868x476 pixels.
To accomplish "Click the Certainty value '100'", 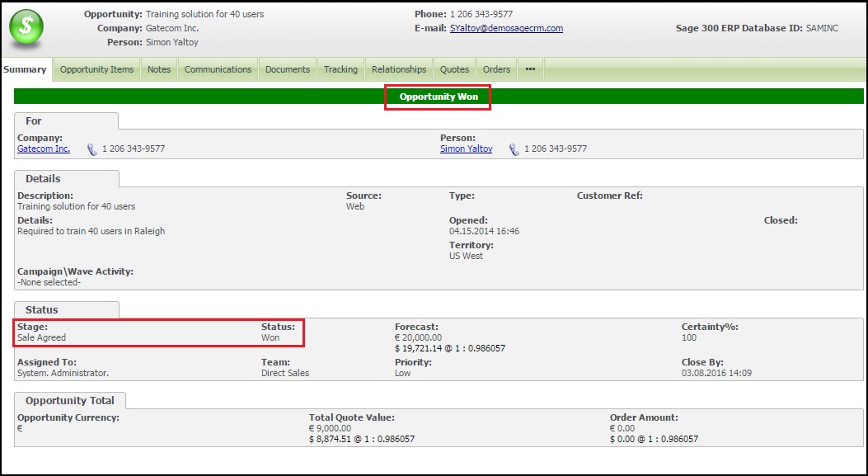I will tap(689, 337).
